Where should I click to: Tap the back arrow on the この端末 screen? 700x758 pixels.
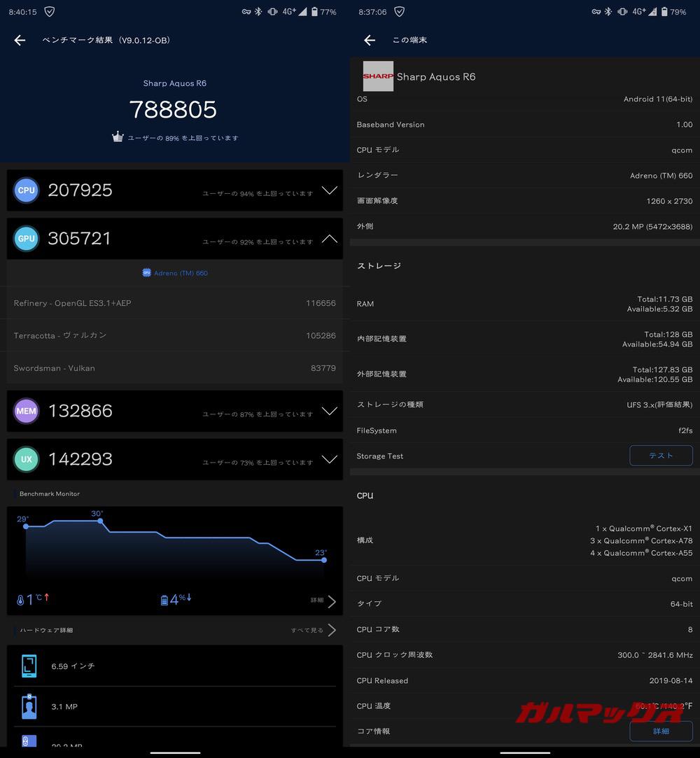click(369, 40)
